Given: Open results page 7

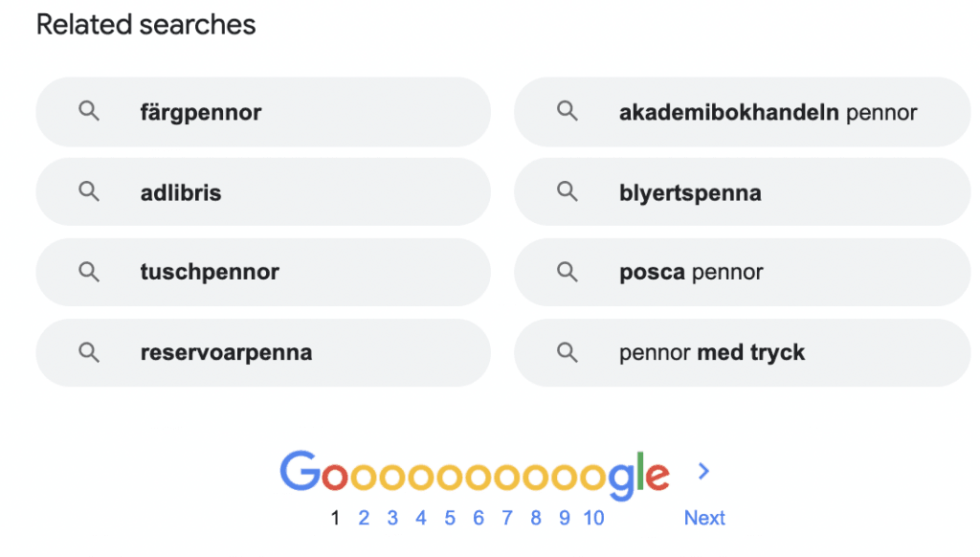Looking at the screenshot, I should [x=507, y=518].
